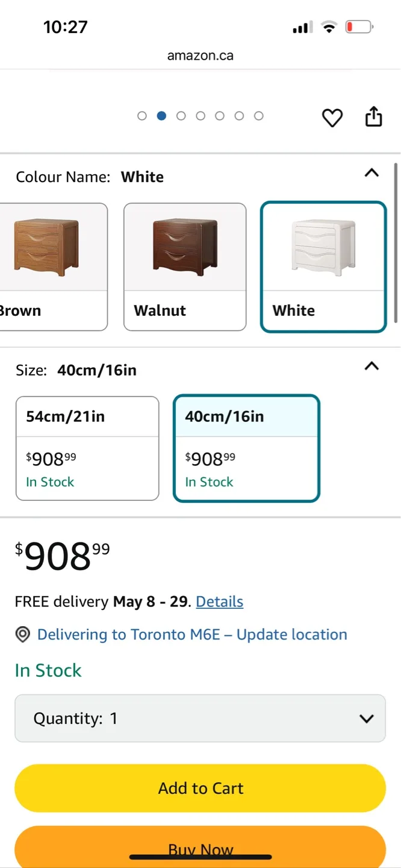Collapse the Size section
Image resolution: width=401 pixels, height=868 pixels.
371,366
